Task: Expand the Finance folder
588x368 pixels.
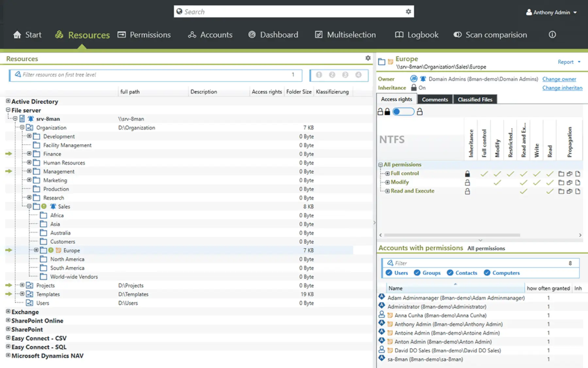Action: click(x=29, y=153)
